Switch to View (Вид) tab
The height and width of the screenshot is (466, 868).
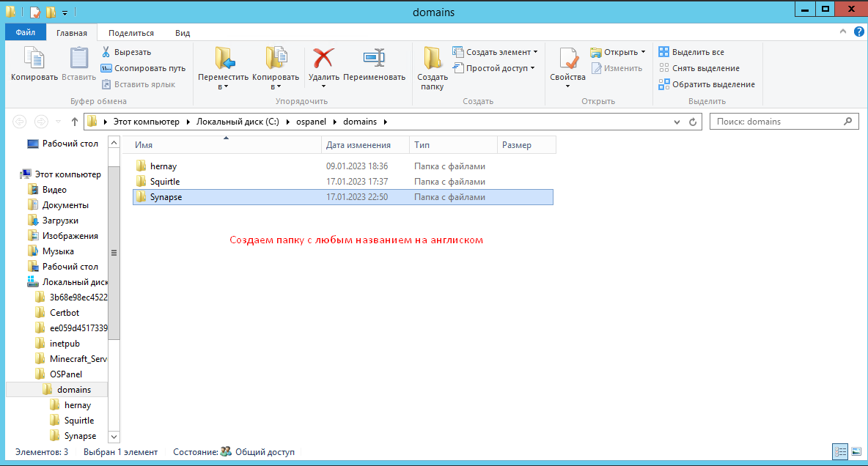coord(183,33)
